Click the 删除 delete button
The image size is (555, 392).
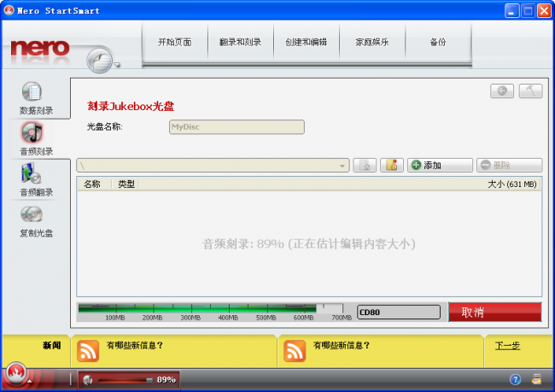(x=510, y=166)
